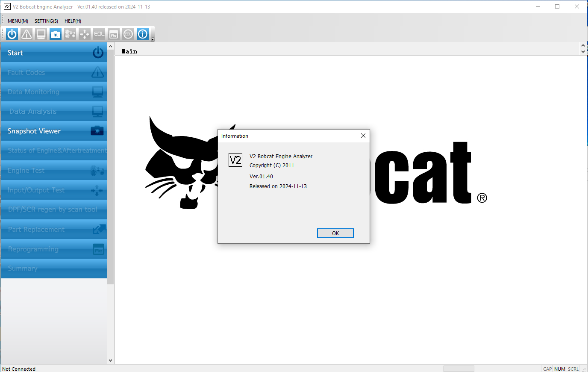Select Data Analysis in the sidebar
Viewport: 588px width, 372px height.
tap(54, 112)
